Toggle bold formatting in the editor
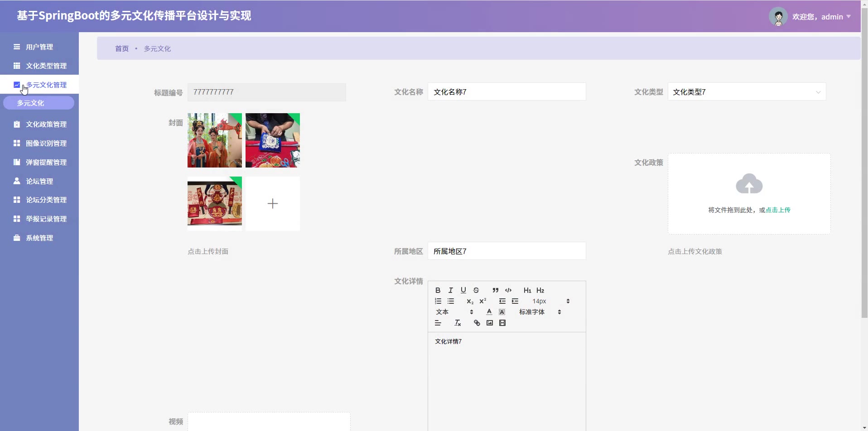 [438, 290]
